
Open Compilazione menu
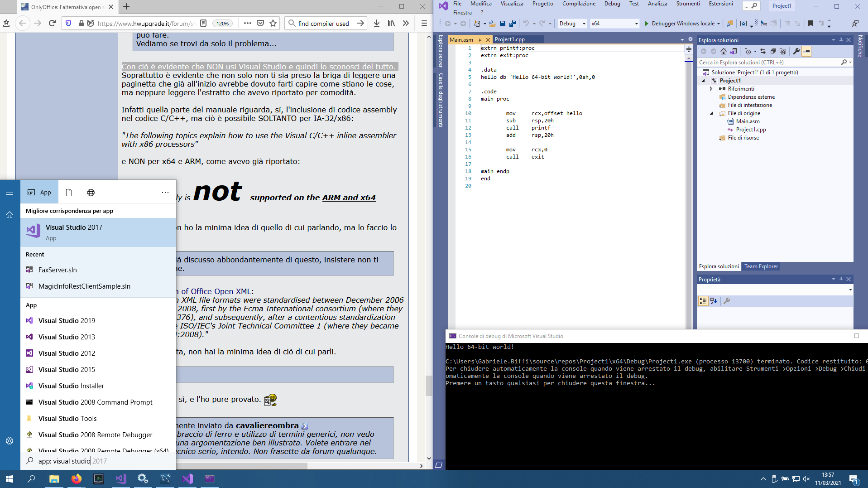coord(579,4)
